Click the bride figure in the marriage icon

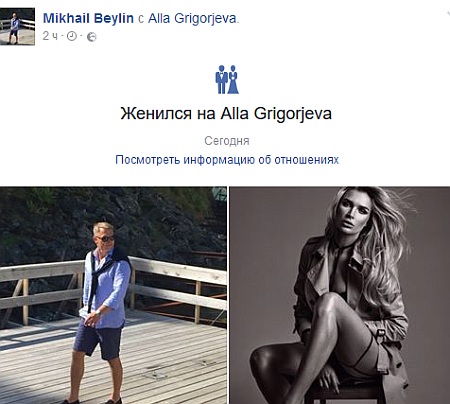233,79
